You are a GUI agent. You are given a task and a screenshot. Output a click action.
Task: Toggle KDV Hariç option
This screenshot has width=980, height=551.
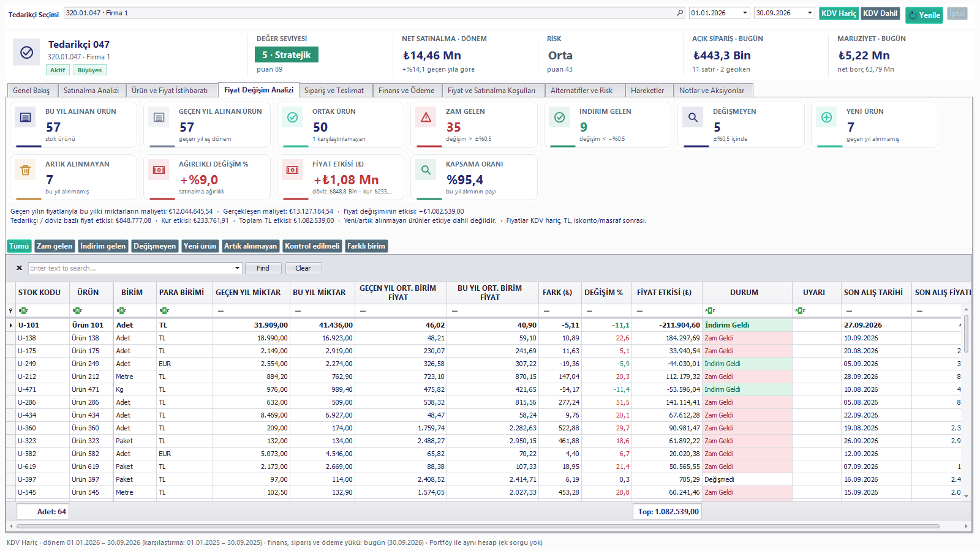pyautogui.click(x=839, y=13)
